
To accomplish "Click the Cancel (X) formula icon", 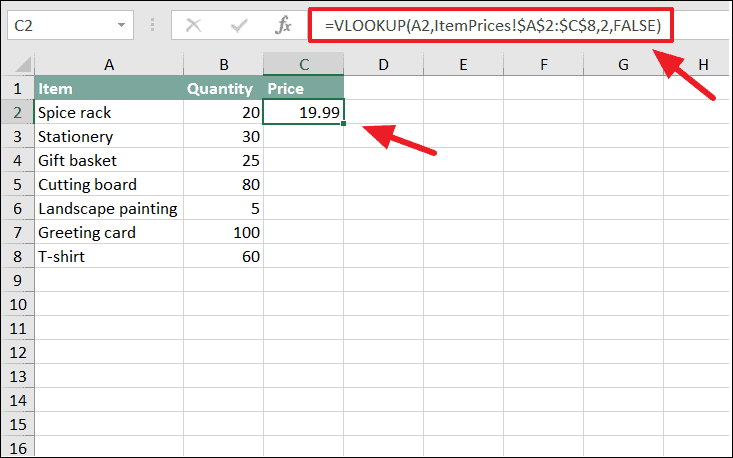I will pyautogui.click(x=193, y=25).
